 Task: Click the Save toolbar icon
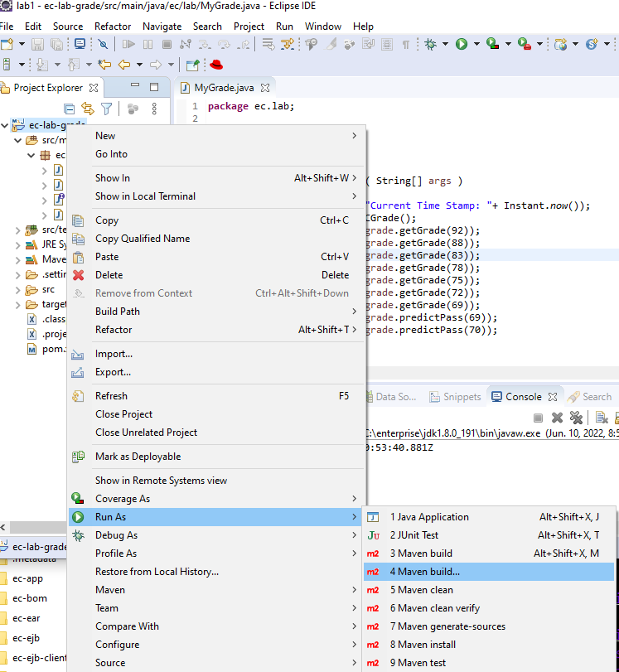pyautogui.click(x=38, y=44)
